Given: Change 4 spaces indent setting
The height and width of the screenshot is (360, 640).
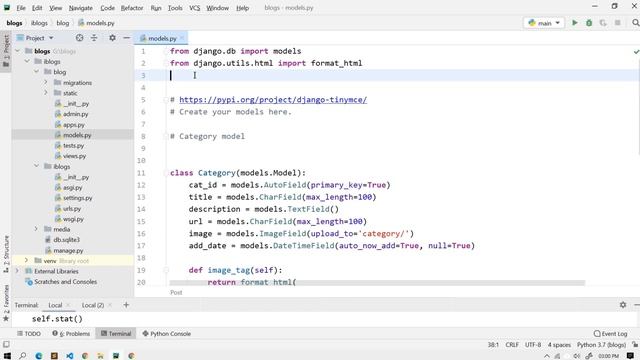Looking at the screenshot, I should 559,345.
